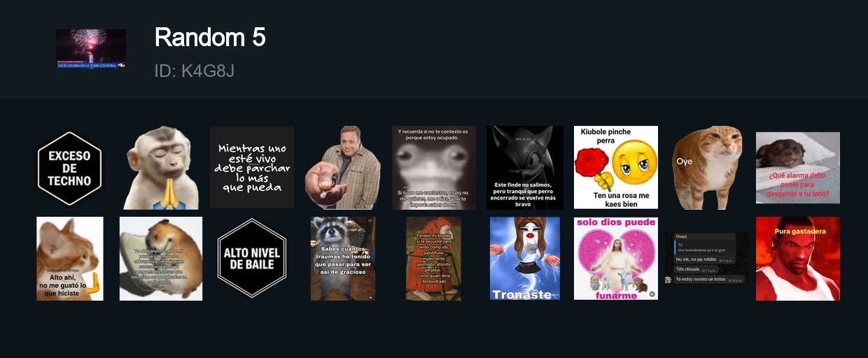Viewport: 868px width, 358px height.
Task: Click the raccoon traumas sticker
Action: pyautogui.click(x=343, y=259)
